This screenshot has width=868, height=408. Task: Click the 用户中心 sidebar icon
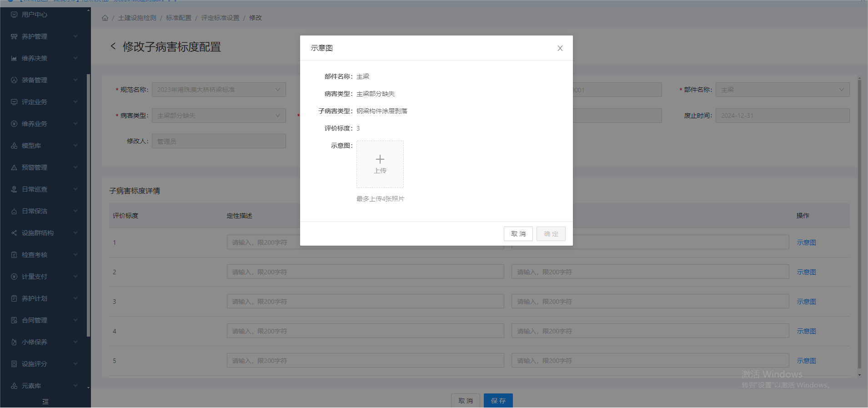pyautogui.click(x=14, y=15)
